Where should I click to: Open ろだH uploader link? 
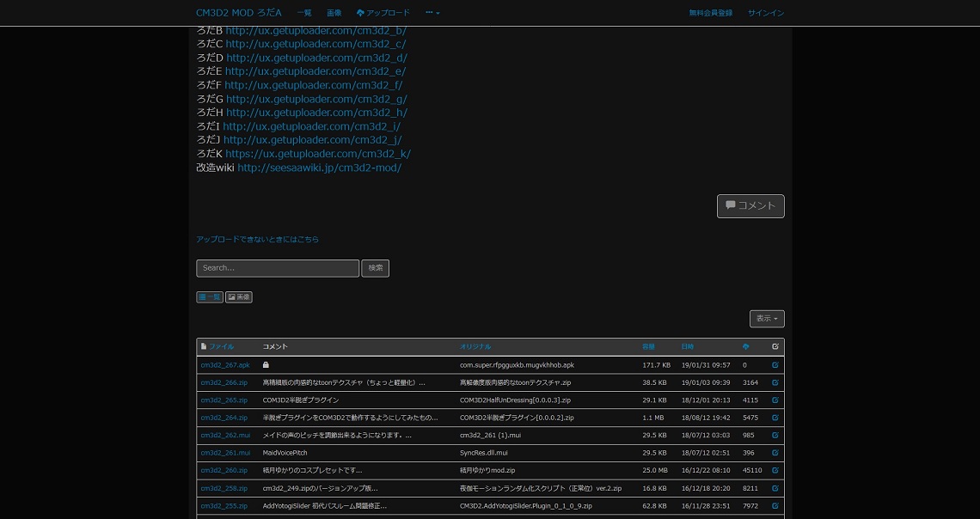pos(317,113)
